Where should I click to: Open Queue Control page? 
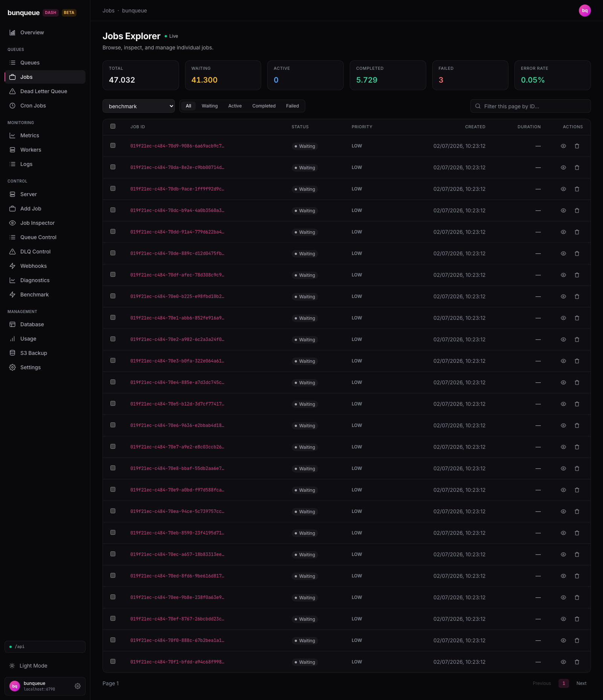(45, 237)
